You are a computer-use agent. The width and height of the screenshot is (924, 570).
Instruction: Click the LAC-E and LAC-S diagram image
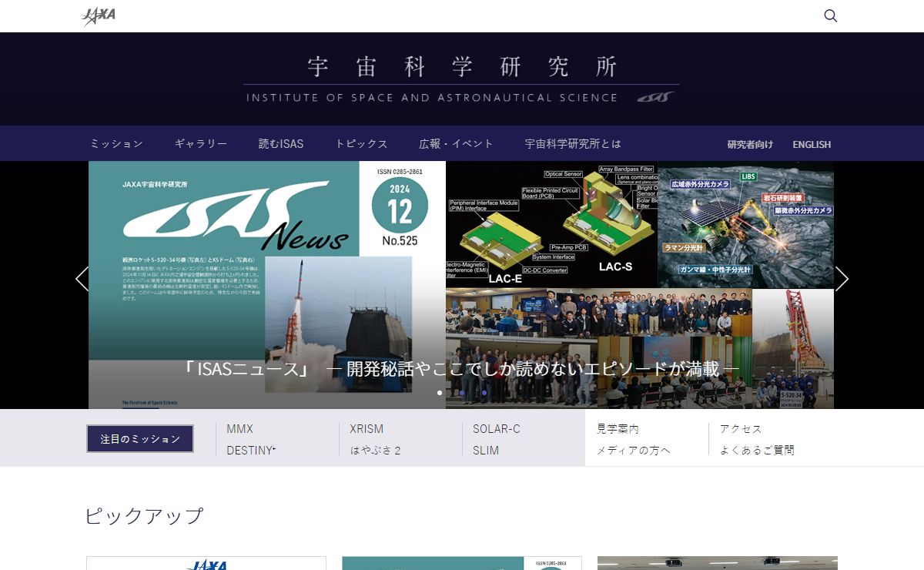point(552,224)
